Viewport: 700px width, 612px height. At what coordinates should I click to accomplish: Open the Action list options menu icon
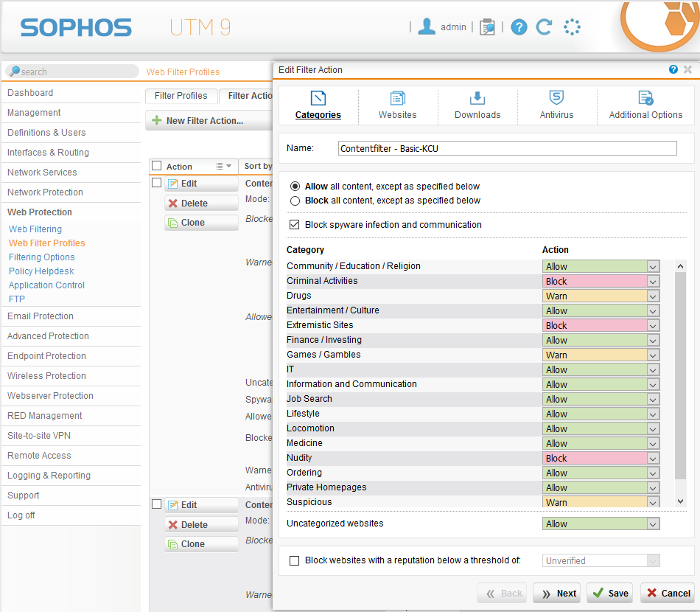coord(224,166)
